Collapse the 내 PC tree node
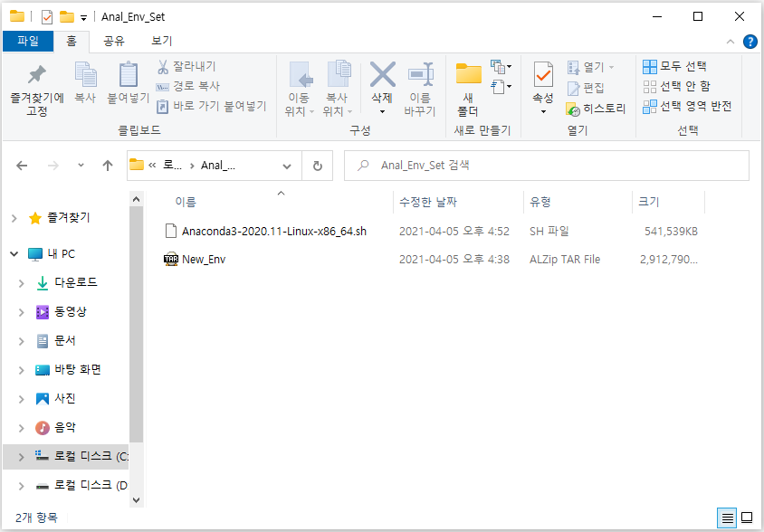The height and width of the screenshot is (532, 764). [x=14, y=254]
